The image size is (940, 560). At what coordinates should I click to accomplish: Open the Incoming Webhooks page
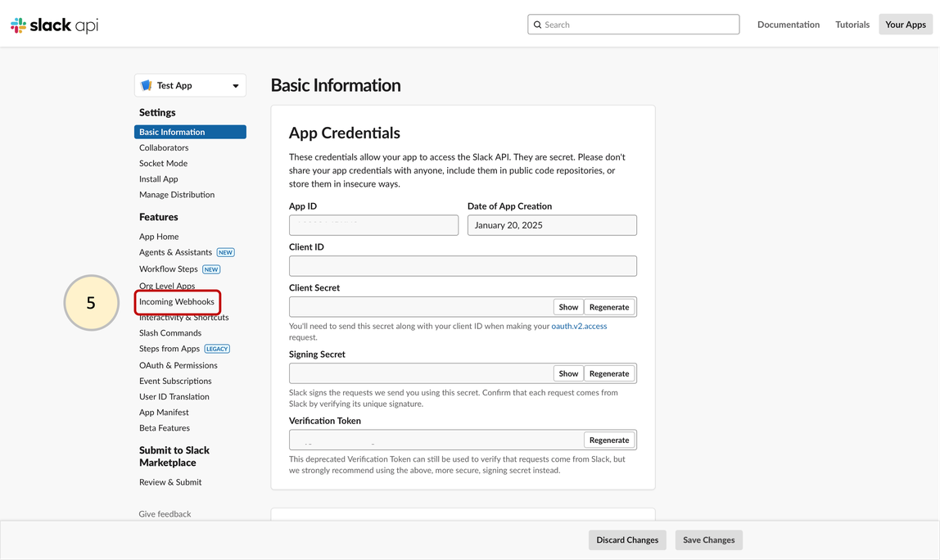click(x=177, y=301)
